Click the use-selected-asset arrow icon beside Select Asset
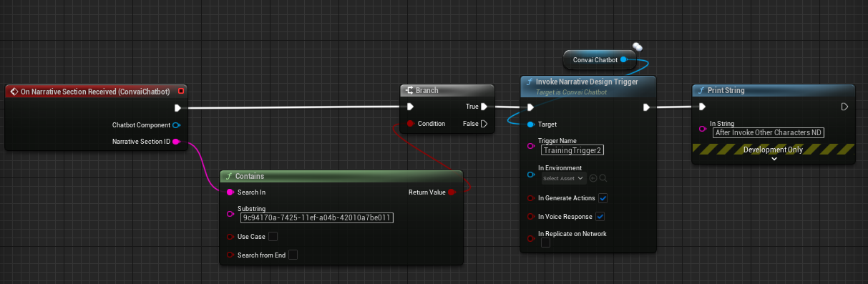Screen dimensions: 868x284 pos(593,178)
